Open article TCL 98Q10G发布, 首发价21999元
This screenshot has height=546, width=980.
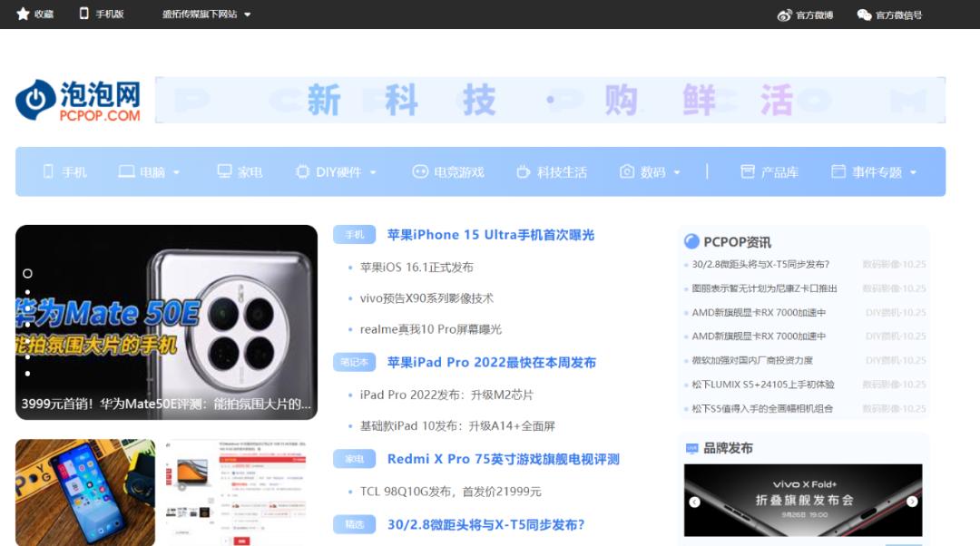[451, 492]
